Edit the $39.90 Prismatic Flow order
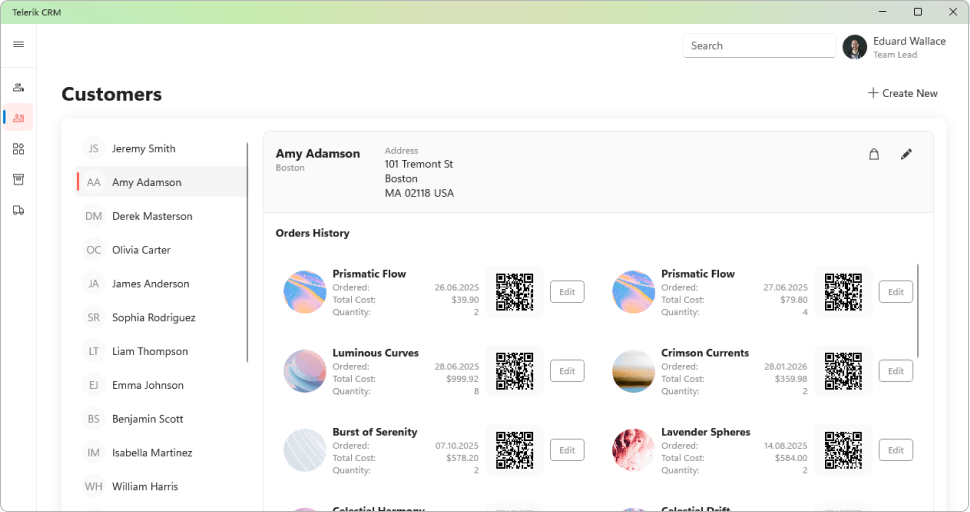 pyautogui.click(x=567, y=292)
